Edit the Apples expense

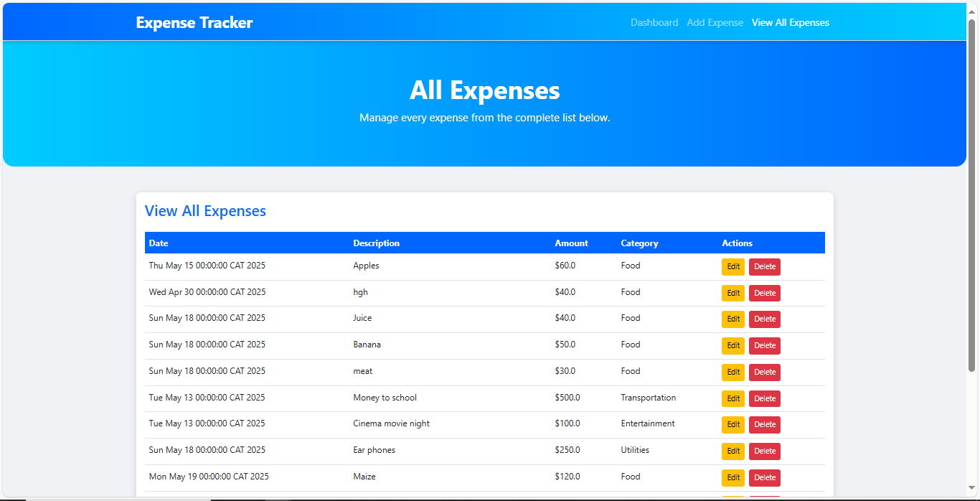click(732, 266)
